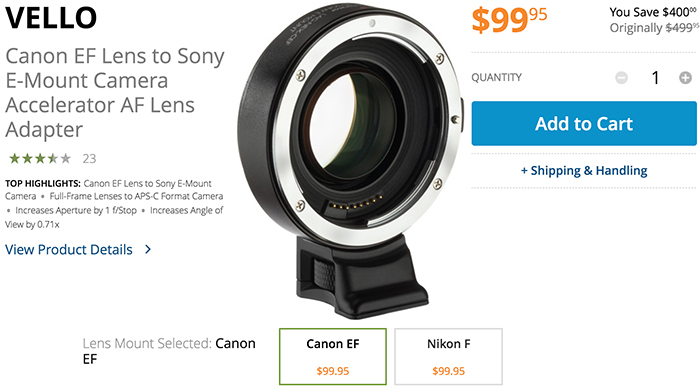Click the Lens Mount Selected label
This screenshot has height=389, width=700.
click(147, 343)
